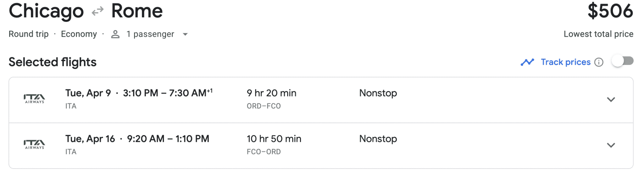Image resolution: width=644 pixels, height=178 pixels.
Task: Expand the Tue, Apr 16 flight details
Action: coord(611,145)
